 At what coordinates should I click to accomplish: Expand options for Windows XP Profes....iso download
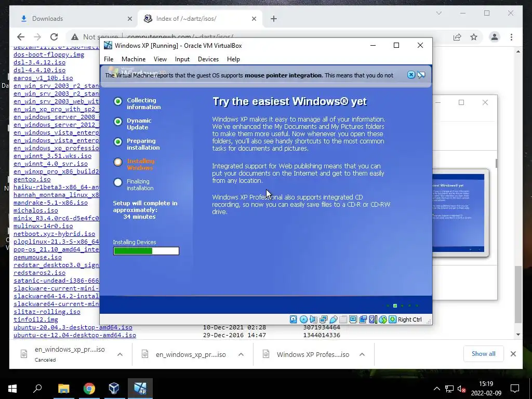(x=362, y=354)
